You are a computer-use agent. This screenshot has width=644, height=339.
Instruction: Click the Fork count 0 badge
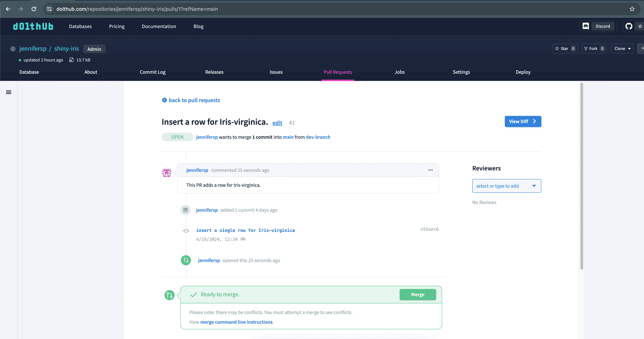602,49
